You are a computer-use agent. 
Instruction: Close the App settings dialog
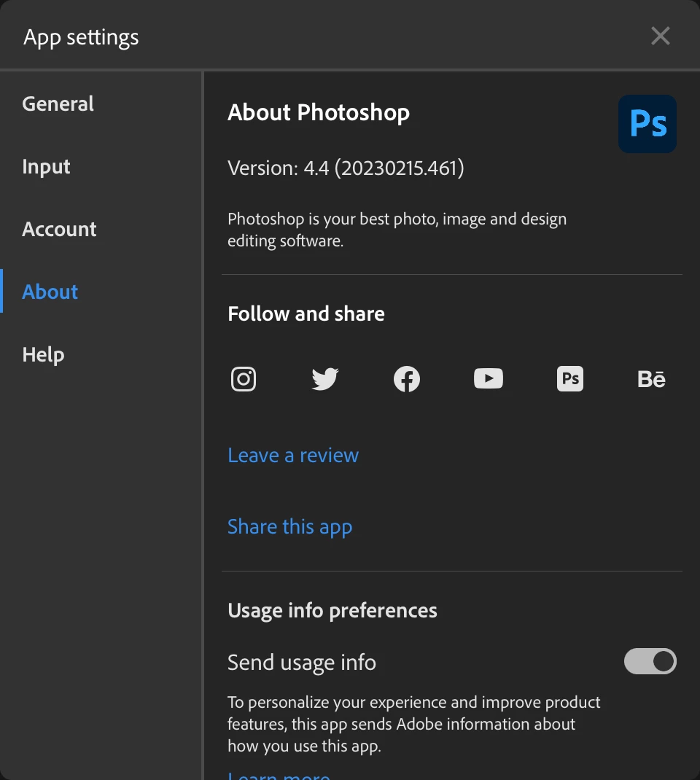click(660, 36)
